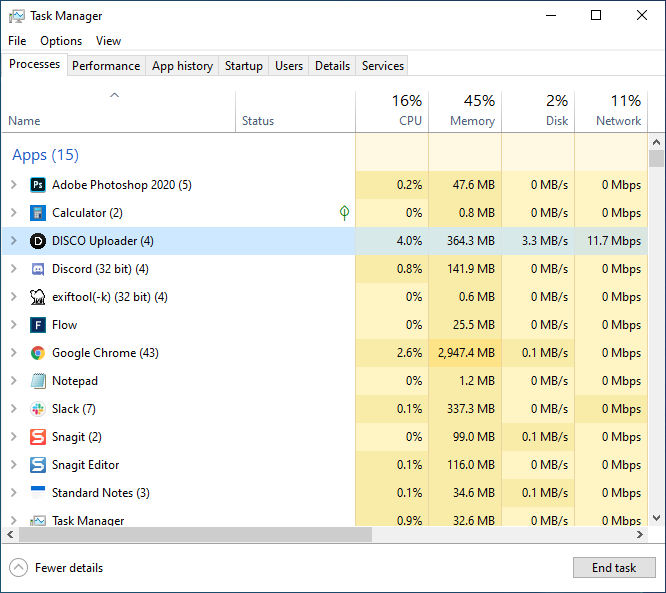Expand the Adobe Photoshop 2020 process group
Screen dimensions: 666x593
14,185
